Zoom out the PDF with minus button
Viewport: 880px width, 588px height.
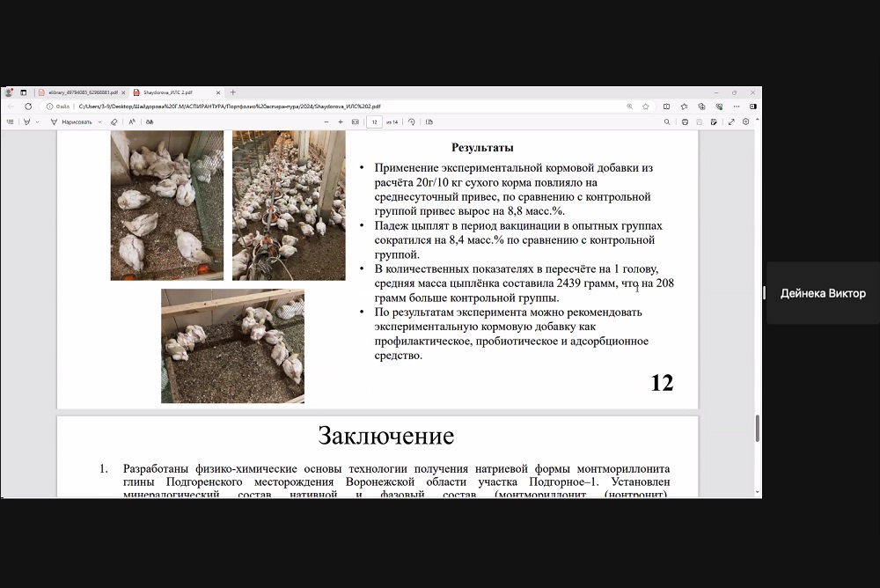(x=326, y=121)
